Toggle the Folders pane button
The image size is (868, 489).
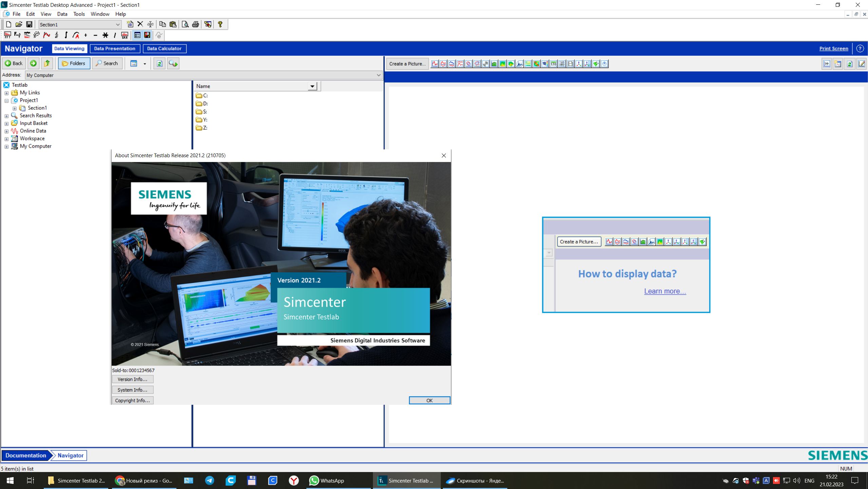click(74, 63)
